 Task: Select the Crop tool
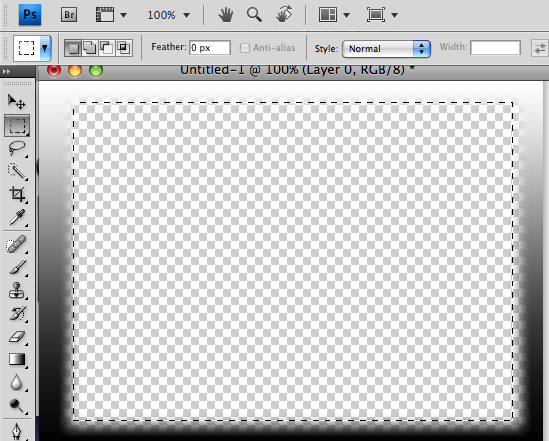point(17,194)
